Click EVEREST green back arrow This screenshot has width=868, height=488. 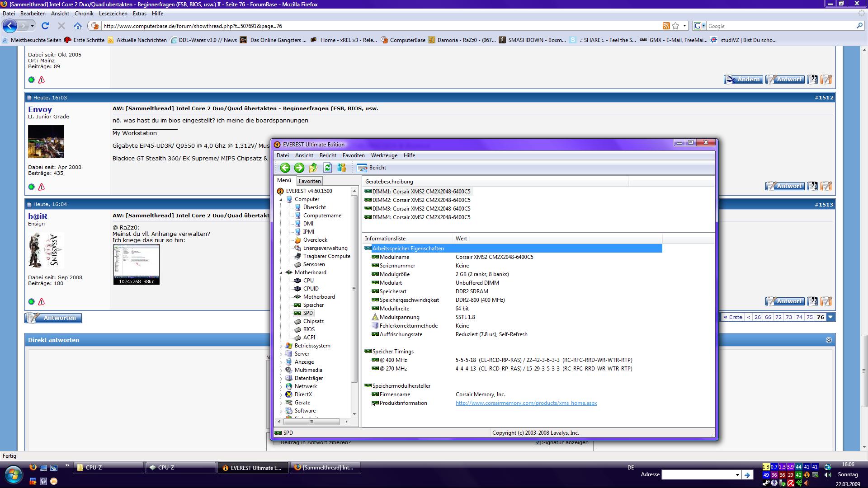tap(285, 168)
